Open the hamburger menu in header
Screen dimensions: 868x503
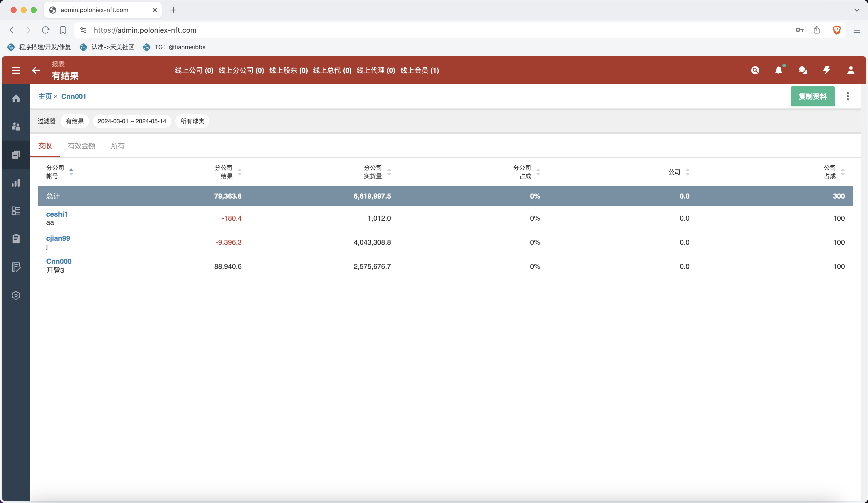[x=16, y=70]
